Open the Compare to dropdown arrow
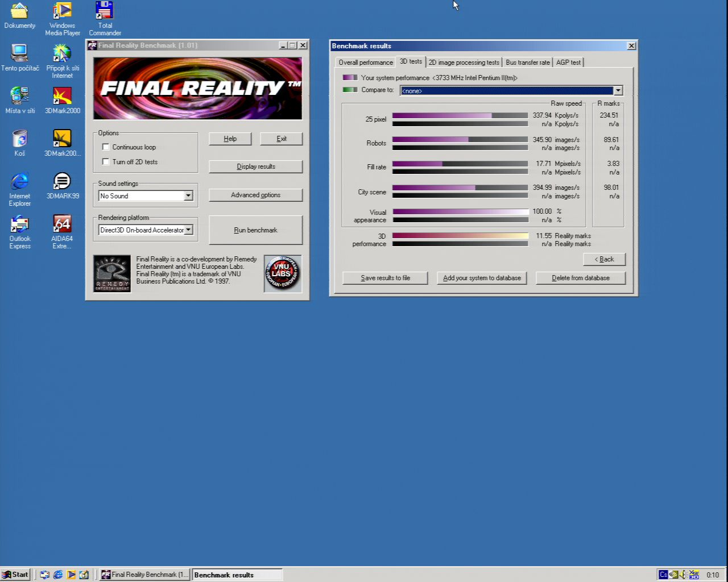728x582 pixels. (618, 90)
